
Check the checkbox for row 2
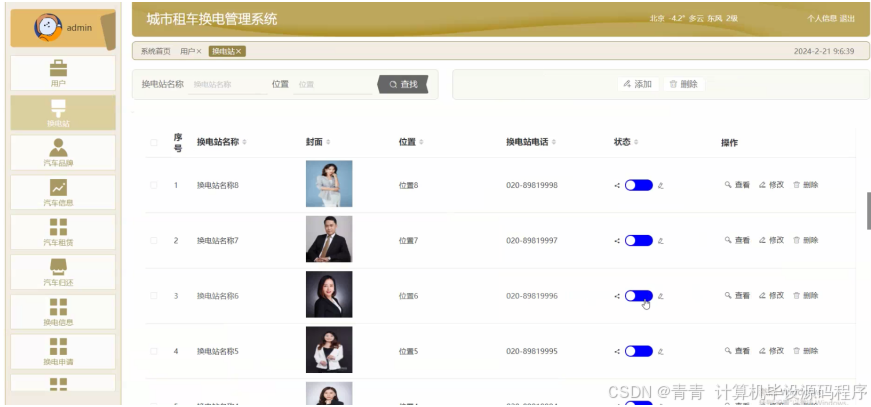(154, 240)
